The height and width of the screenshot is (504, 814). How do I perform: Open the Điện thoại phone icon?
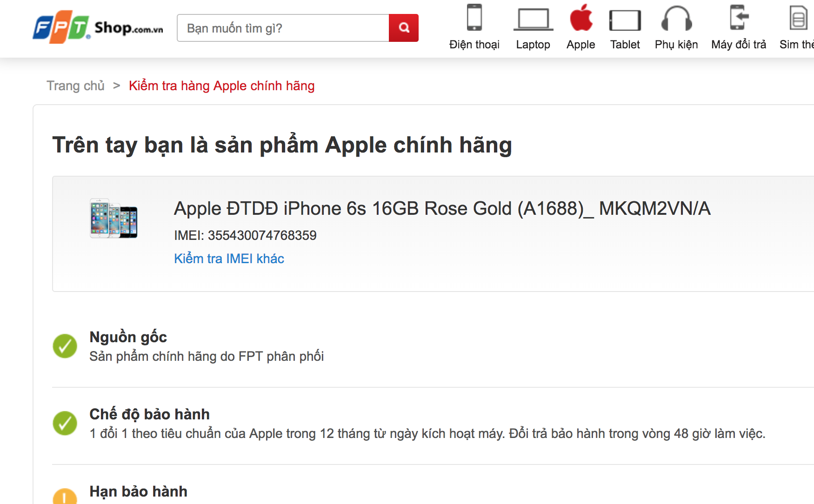474,18
